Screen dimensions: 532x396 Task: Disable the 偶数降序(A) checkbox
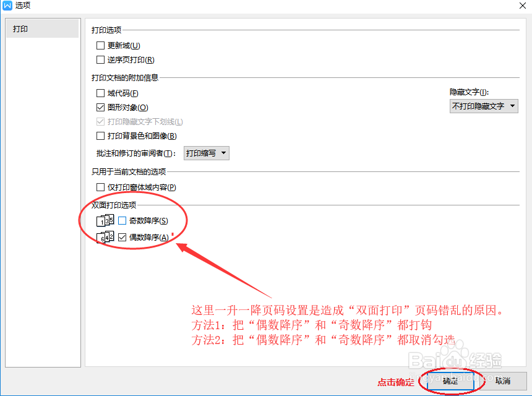point(122,237)
